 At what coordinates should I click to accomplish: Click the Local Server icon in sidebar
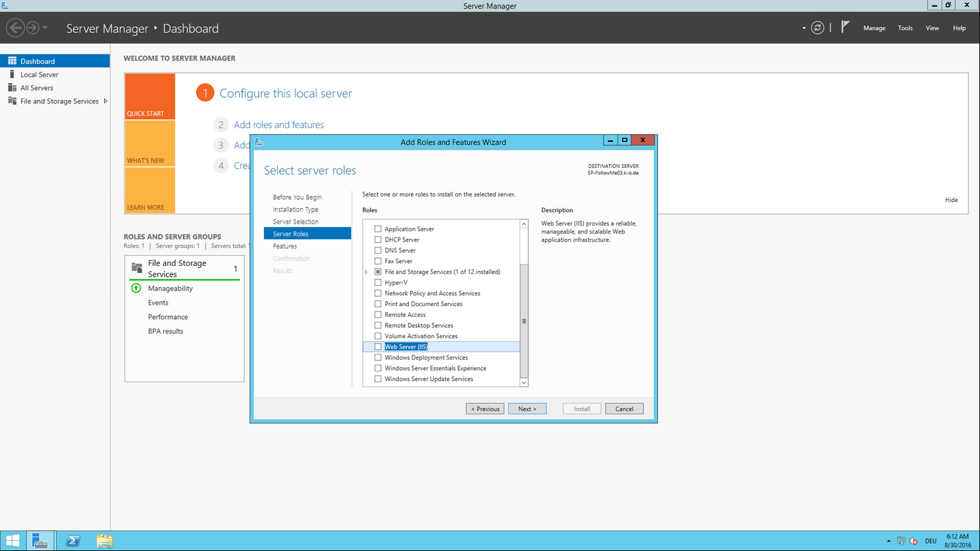tap(12, 74)
